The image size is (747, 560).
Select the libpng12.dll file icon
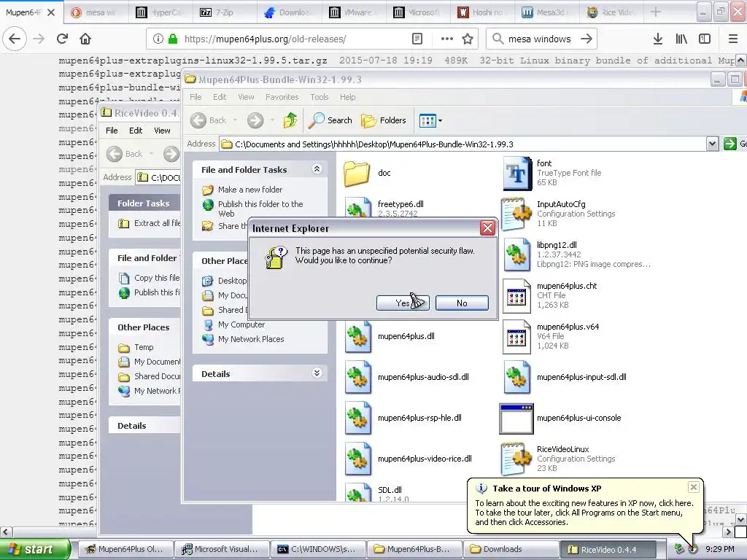coord(517,254)
